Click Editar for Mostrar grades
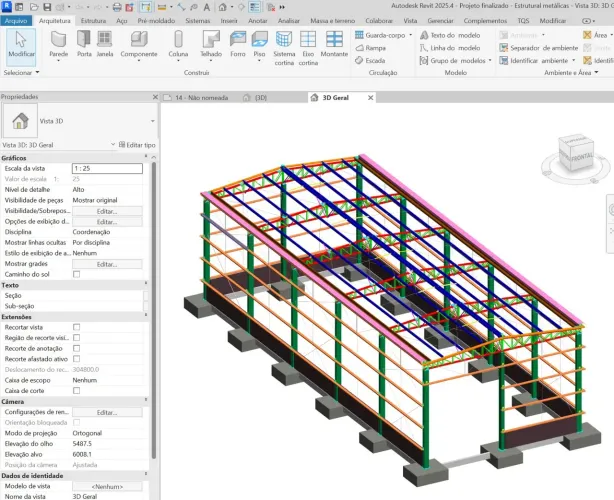 click(107, 264)
